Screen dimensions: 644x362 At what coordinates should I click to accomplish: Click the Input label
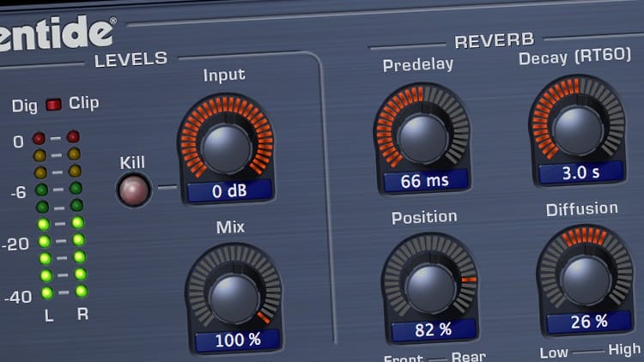[224, 75]
